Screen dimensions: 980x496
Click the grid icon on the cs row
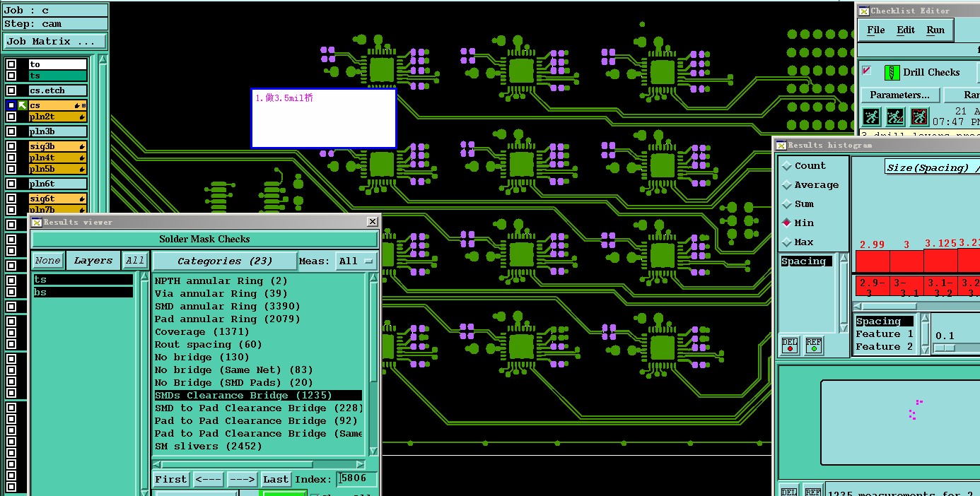pyautogui.click(x=83, y=105)
